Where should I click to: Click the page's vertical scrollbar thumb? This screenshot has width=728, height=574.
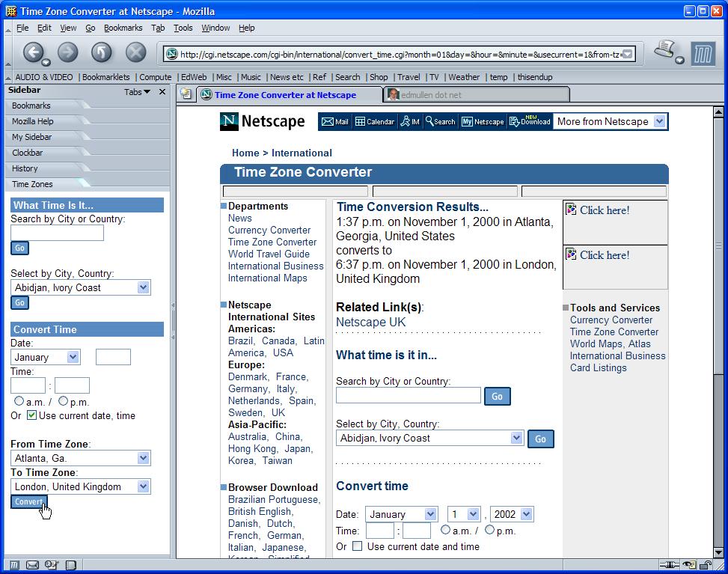point(718,245)
